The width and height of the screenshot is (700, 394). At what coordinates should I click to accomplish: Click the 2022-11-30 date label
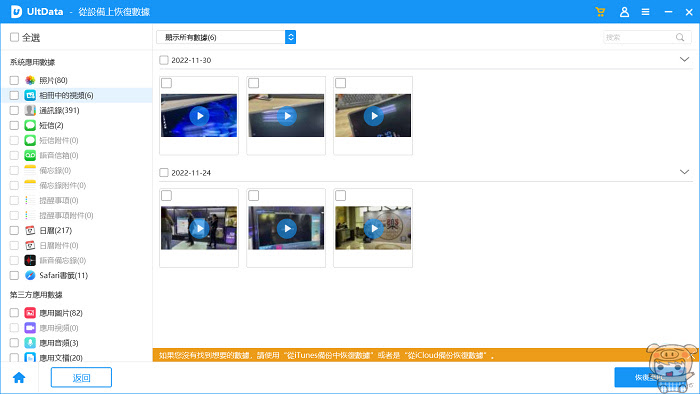point(191,60)
